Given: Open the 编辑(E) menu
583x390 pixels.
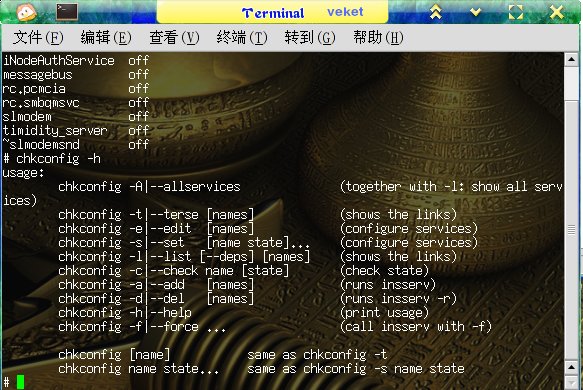Looking at the screenshot, I should 106,38.
